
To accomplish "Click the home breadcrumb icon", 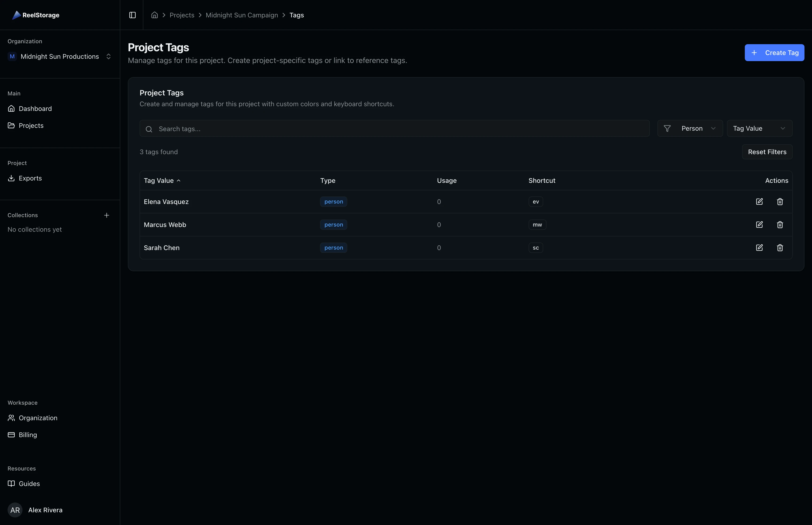I will tap(154, 15).
